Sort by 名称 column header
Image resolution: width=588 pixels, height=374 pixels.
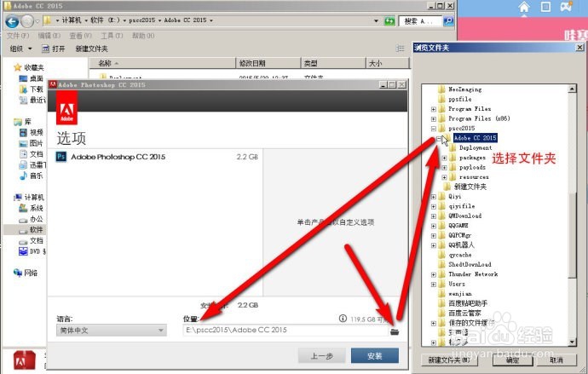163,63
